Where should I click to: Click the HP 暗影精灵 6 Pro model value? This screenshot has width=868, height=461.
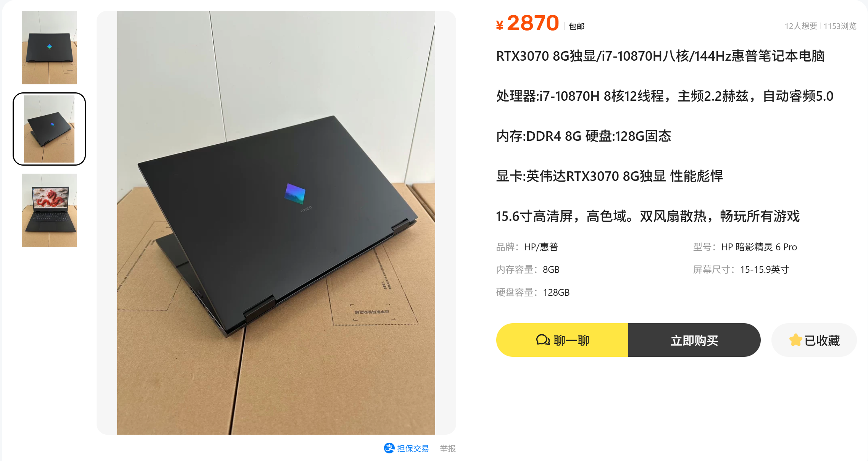click(x=759, y=247)
